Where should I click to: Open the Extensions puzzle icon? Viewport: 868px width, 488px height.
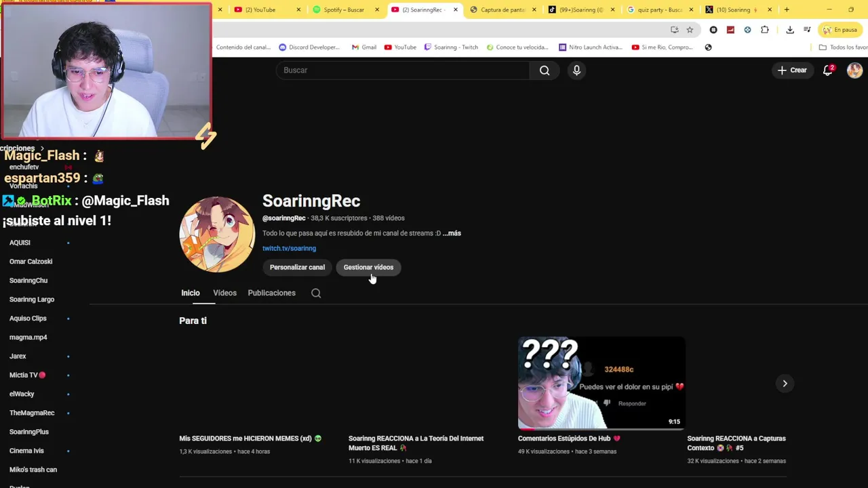tap(765, 30)
